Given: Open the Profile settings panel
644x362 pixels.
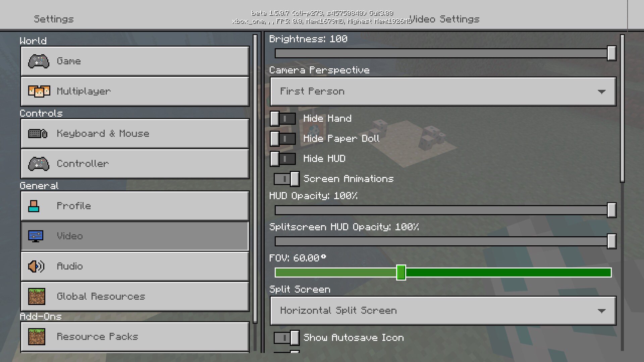Looking at the screenshot, I should pos(135,206).
